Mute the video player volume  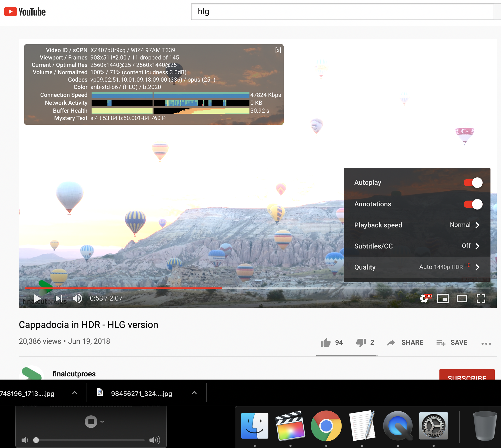(x=77, y=298)
